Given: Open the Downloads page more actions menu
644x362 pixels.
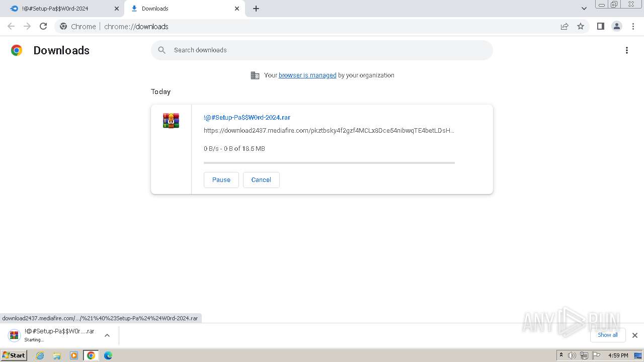Looking at the screenshot, I should click(627, 50).
